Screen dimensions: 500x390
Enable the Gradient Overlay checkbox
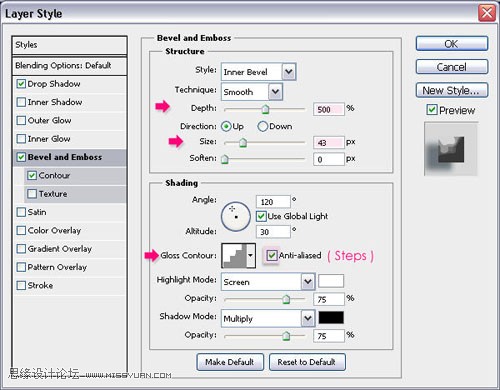21,249
